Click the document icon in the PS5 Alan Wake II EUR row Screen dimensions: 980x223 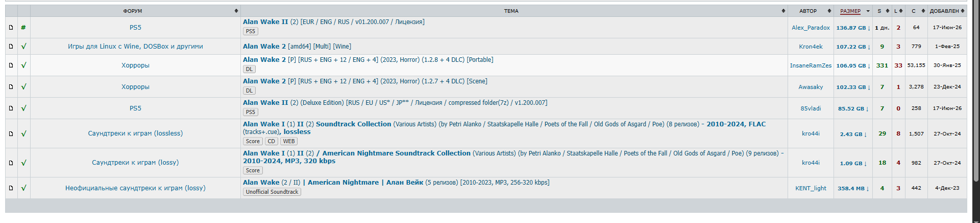click(x=11, y=28)
